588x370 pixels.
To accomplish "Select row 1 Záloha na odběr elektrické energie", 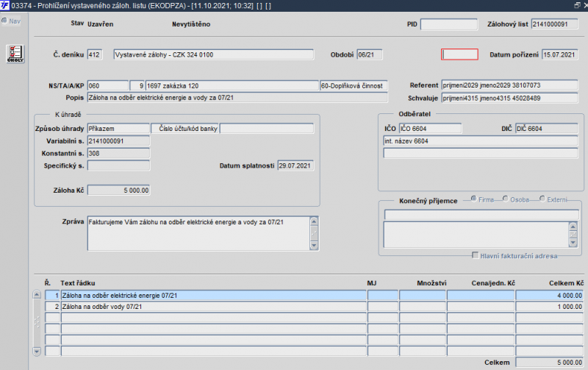I will coord(213,295).
